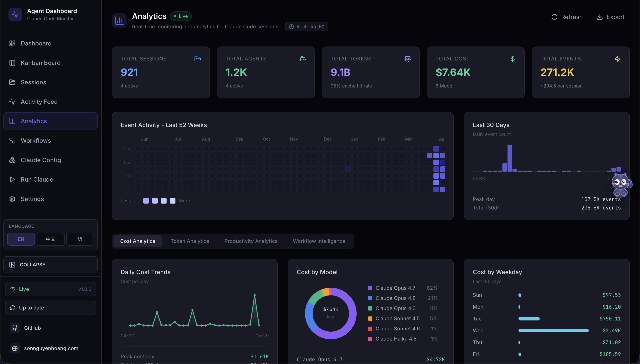Click the Tue cost bar in weekday chart
The image size is (640, 364).
pyautogui.click(x=529, y=319)
